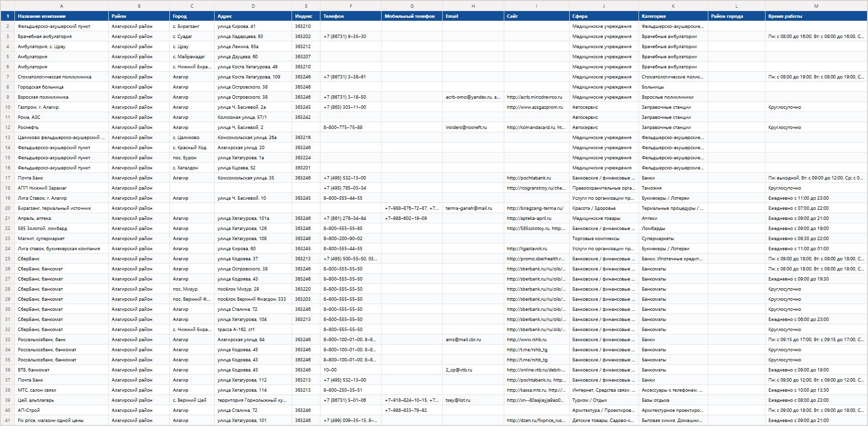868x434 pixels.
Task: Select phone '8–800–200–90–02'
Action: pos(351,239)
